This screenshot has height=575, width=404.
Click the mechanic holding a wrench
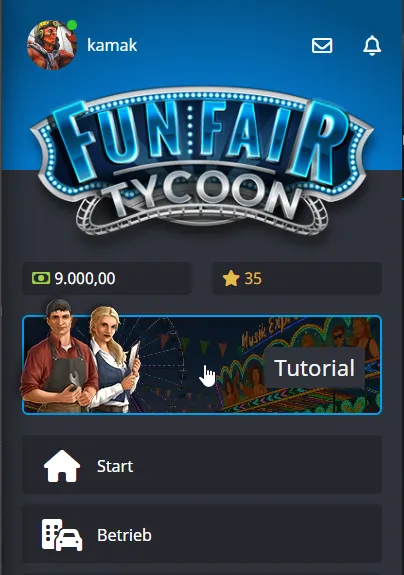pyautogui.click(x=59, y=358)
